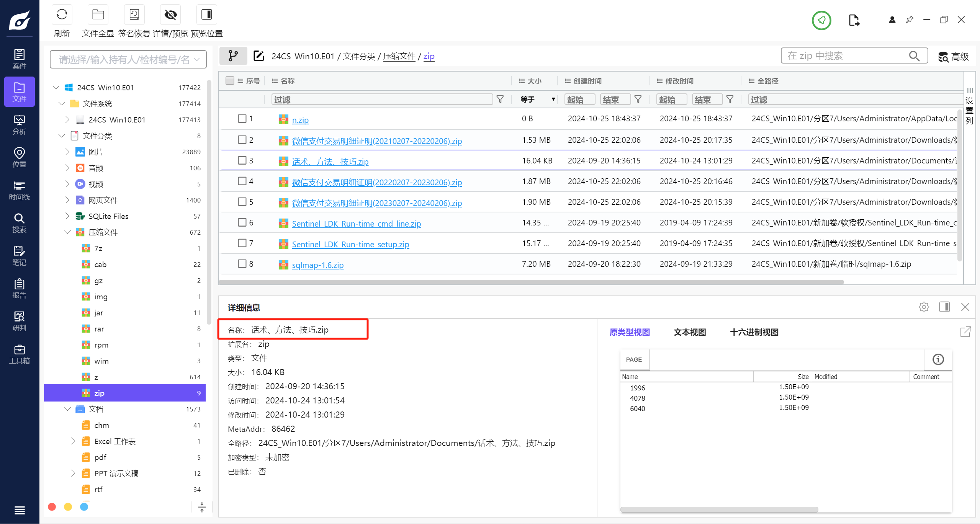
Task: Open the Toolbox (工具箱) sidebar icon
Action: [19, 354]
